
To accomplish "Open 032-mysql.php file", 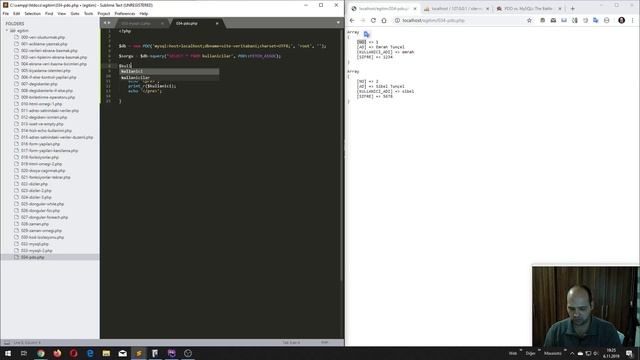I will click(x=35, y=244).
